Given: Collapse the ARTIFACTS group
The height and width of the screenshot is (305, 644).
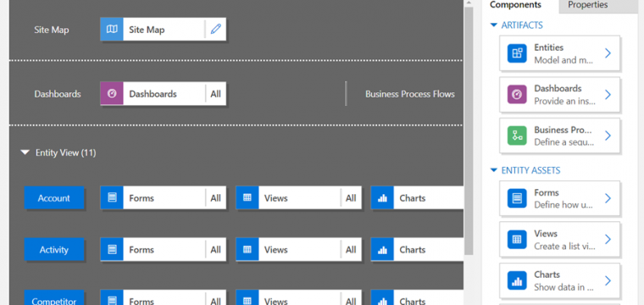Looking at the screenshot, I should pos(494,25).
